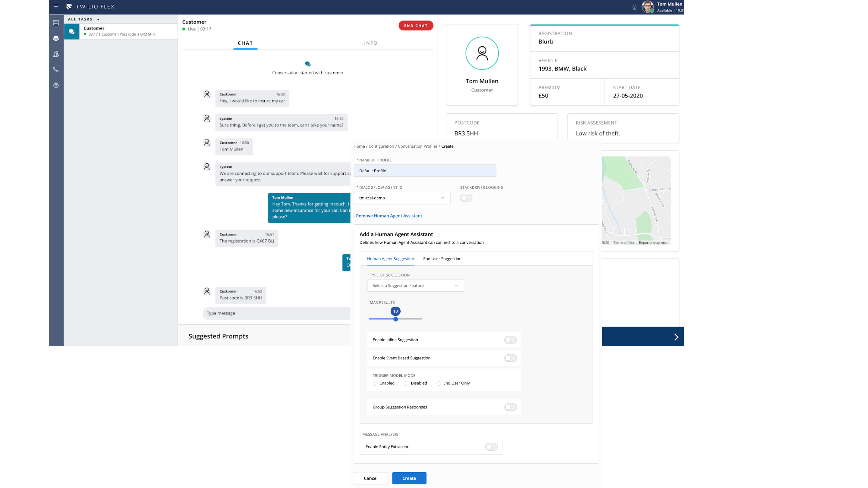
Task: Click customer avatar beside 'Hey, I would like to insure my car'
Action: [207, 94]
